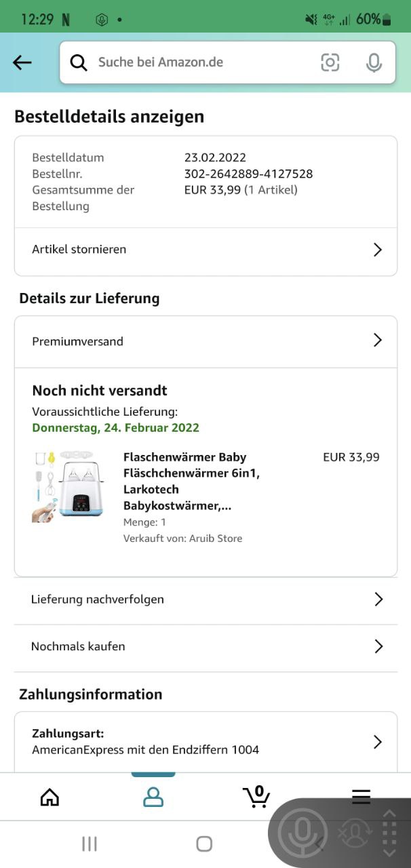Open the shopping cart
Viewport: 411px width, 868px height.
click(256, 797)
